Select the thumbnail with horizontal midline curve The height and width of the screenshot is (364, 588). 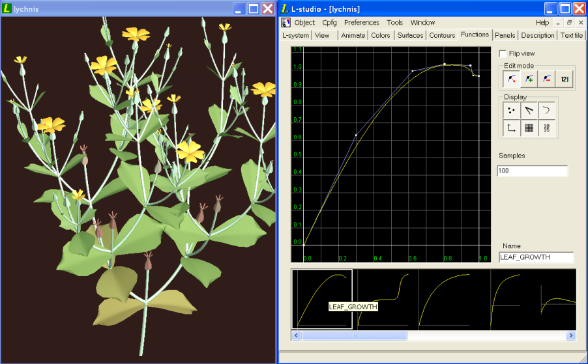(x=505, y=300)
